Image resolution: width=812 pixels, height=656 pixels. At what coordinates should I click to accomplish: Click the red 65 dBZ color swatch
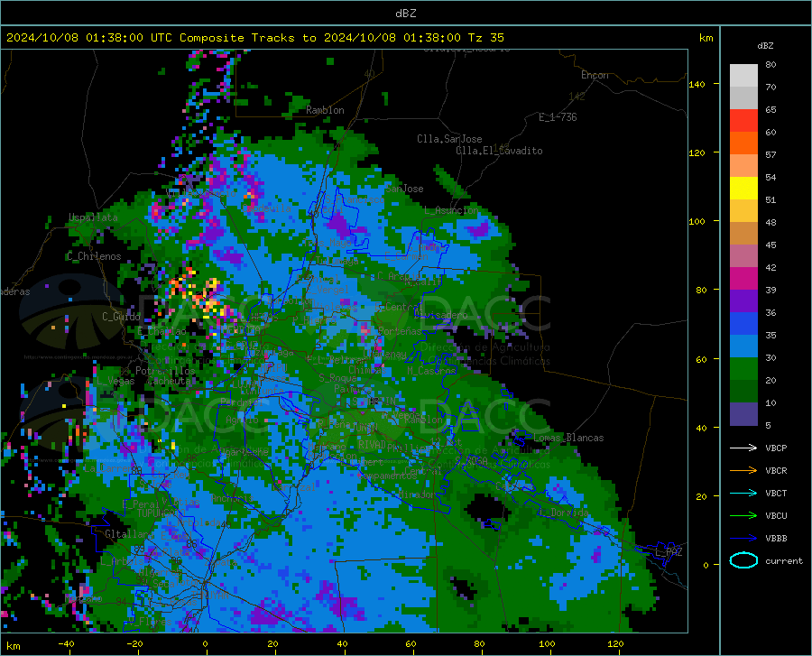pos(743,121)
